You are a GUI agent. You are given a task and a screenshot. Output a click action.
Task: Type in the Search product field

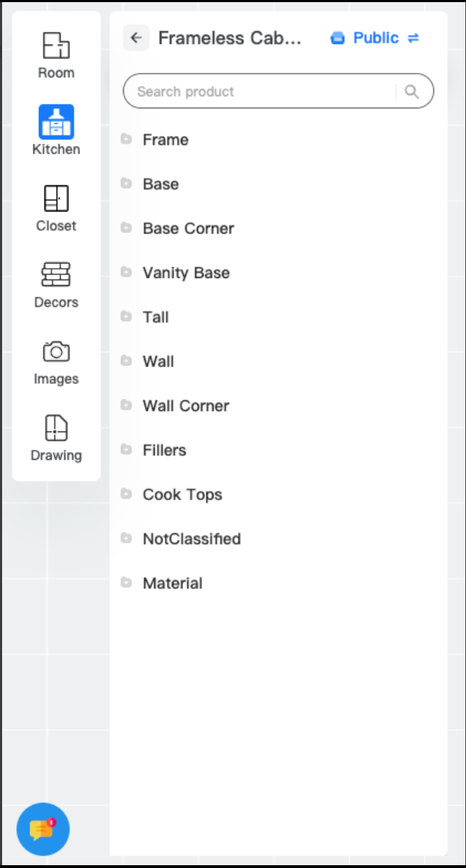[262, 91]
